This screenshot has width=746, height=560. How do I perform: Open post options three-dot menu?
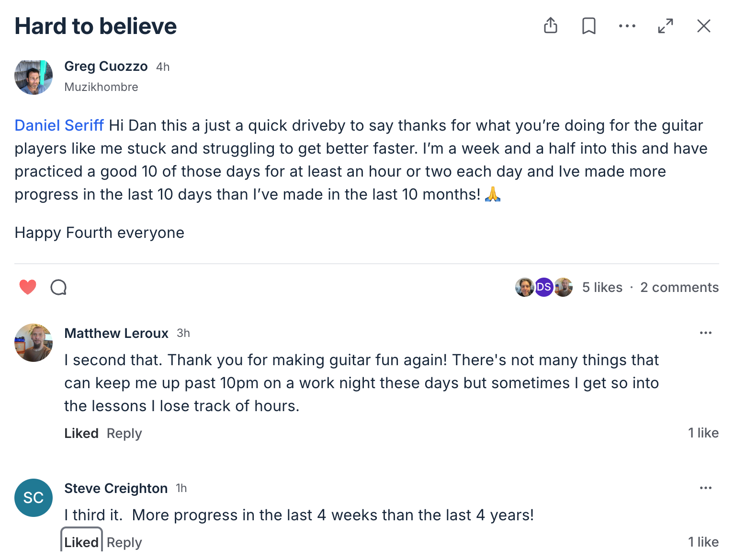627,26
